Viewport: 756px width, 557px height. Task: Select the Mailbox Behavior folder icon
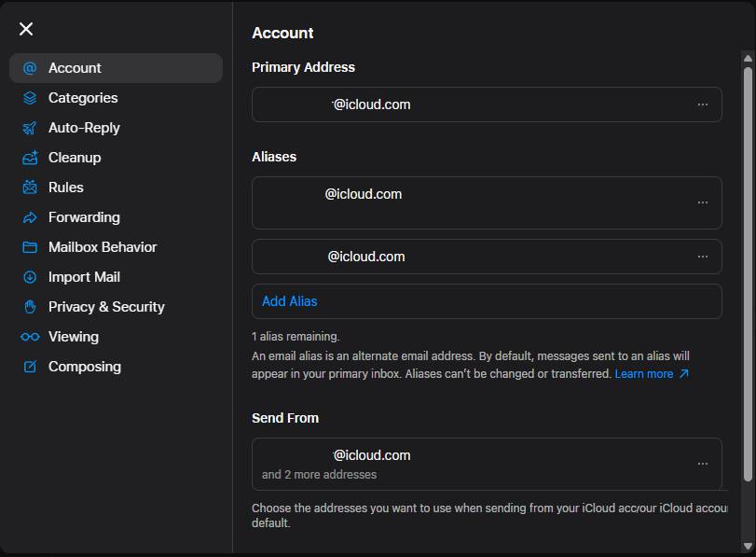pos(29,246)
